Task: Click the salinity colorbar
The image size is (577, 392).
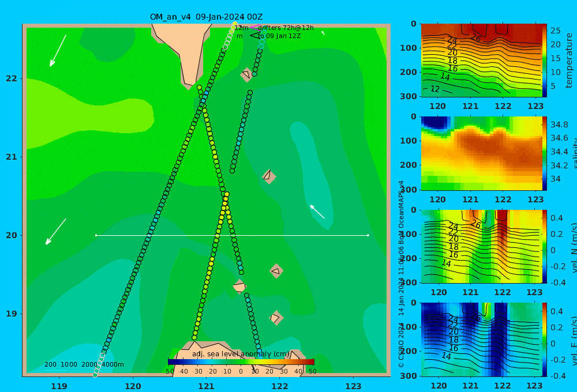Action: 545,153
